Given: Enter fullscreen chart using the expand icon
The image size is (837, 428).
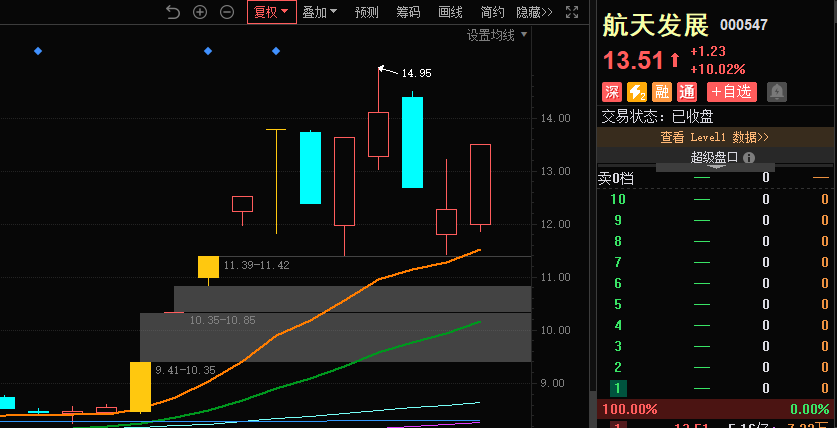Looking at the screenshot, I should click(x=571, y=12).
